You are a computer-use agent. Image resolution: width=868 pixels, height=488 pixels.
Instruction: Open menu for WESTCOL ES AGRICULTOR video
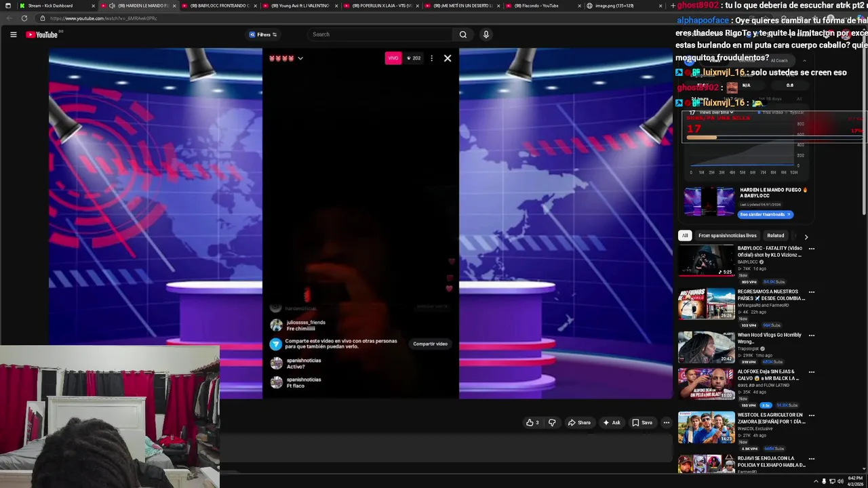click(811, 415)
